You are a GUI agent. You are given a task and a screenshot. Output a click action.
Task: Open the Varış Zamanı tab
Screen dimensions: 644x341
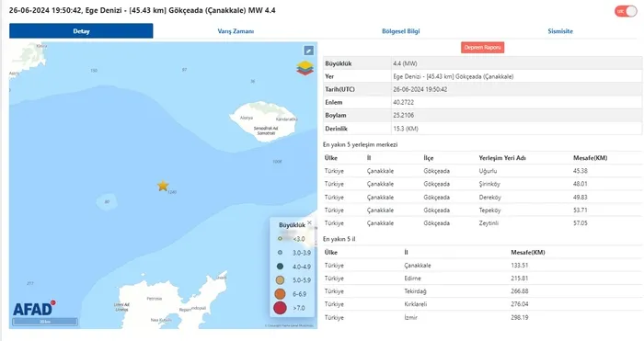point(236,31)
